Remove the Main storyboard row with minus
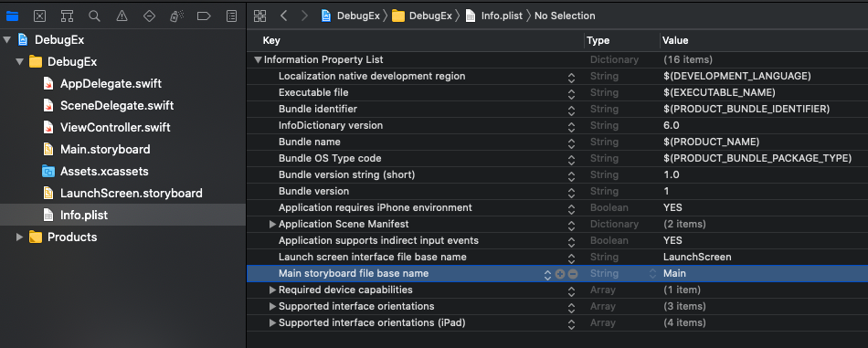This screenshot has width=868, height=348. (x=573, y=274)
